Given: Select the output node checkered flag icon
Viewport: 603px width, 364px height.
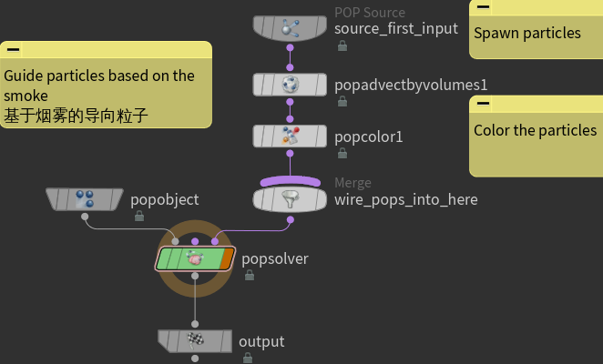Looking at the screenshot, I should coord(195,340).
